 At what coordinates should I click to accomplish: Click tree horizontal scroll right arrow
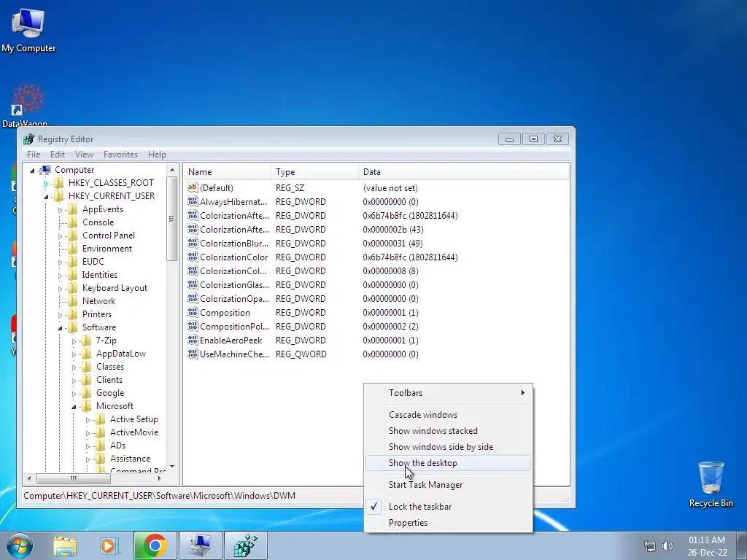click(x=160, y=478)
